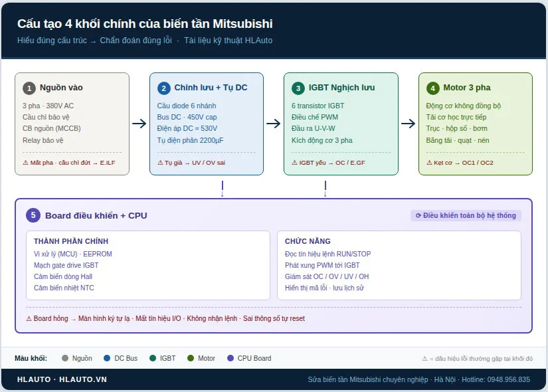The height and width of the screenshot is (392, 548).
Task: Click the text Cảm biến dòng Hall
Action: click(x=63, y=276)
